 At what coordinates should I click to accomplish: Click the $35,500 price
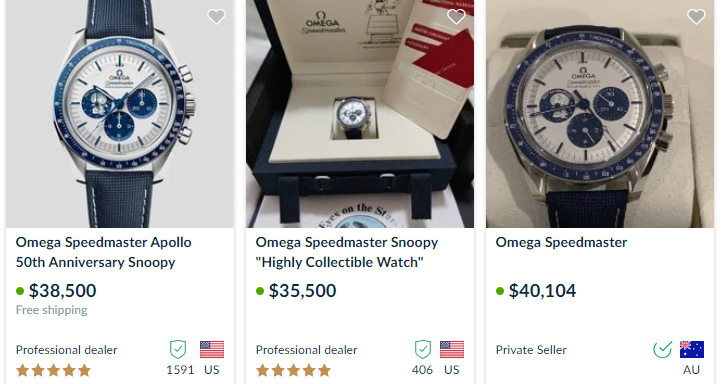pyautogui.click(x=303, y=291)
